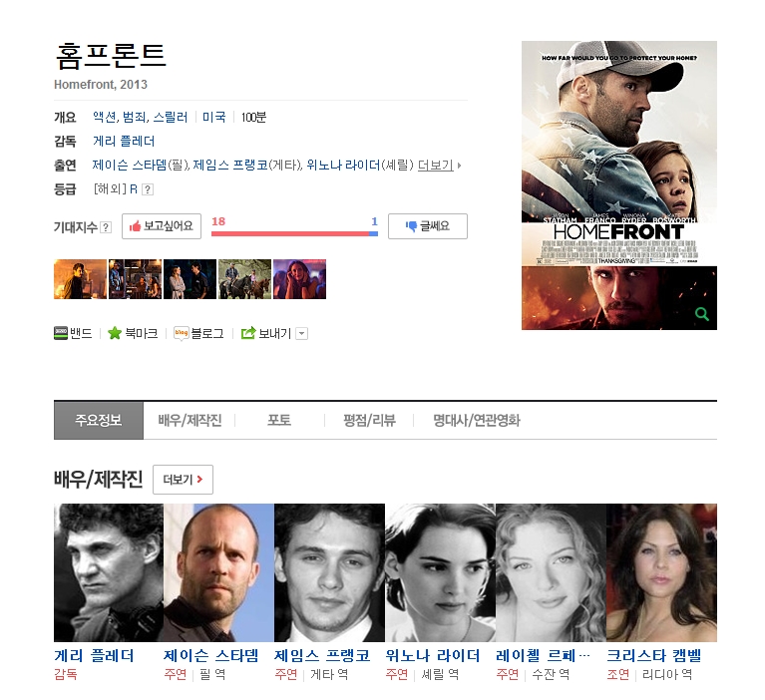
Task: Click the 밴드 share icon
Action: pos(61,333)
